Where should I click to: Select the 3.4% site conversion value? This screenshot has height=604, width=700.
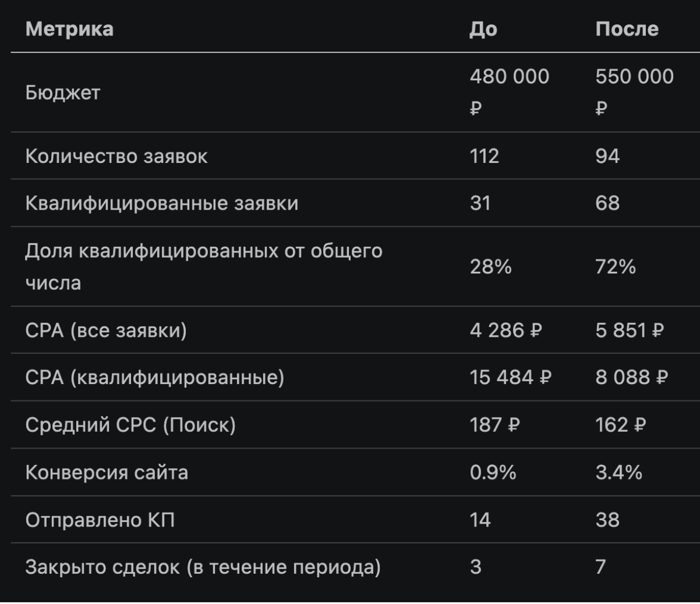618,472
